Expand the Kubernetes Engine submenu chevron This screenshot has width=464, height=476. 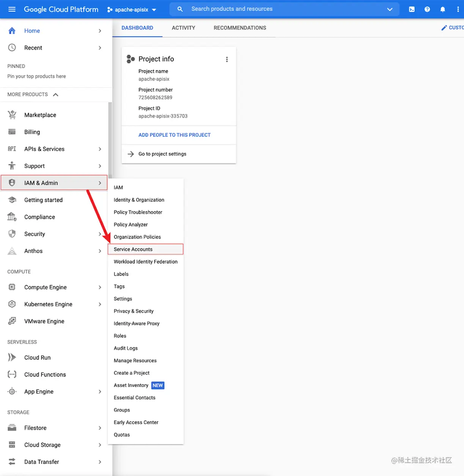(x=100, y=304)
